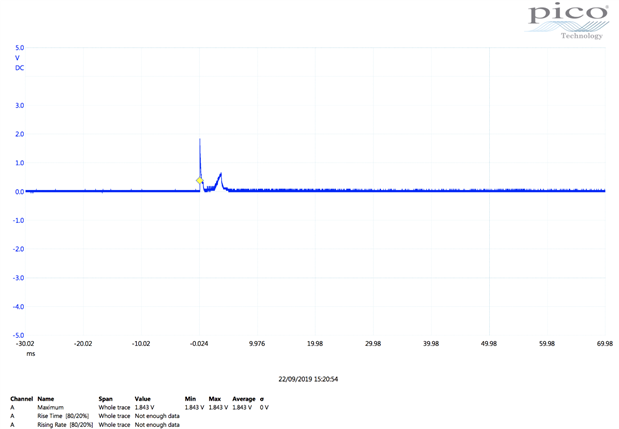The width and height of the screenshot is (619, 429).
Task: Select the -4.0 voltage axis label
Action: pos(19,307)
